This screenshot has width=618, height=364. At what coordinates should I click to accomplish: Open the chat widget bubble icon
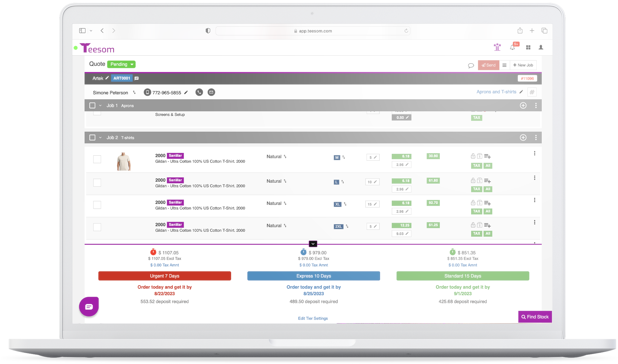point(89,307)
